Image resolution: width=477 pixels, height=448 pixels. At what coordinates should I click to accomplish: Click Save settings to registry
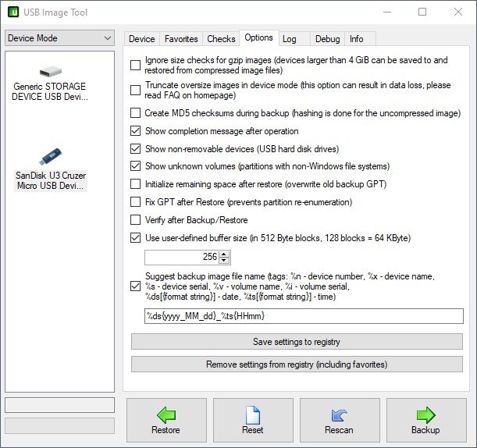tap(297, 342)
